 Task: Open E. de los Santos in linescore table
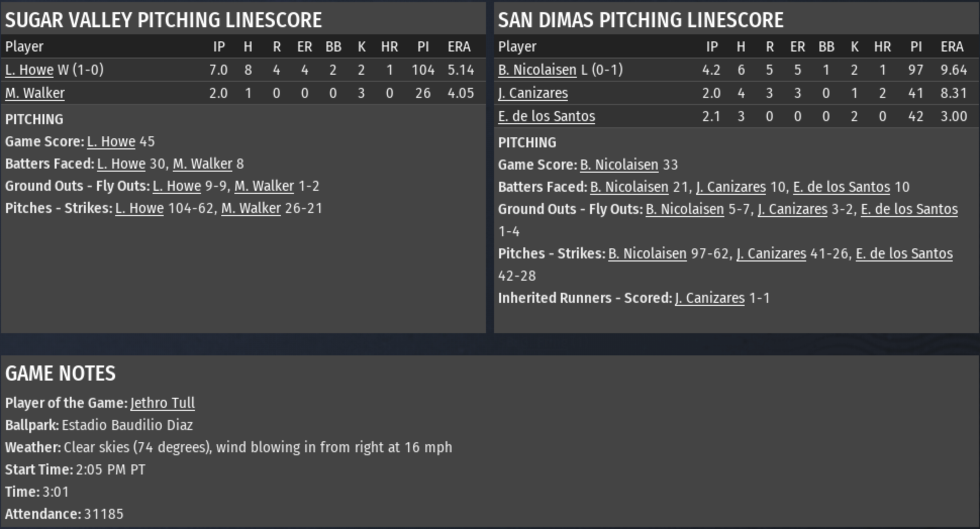click(x=547, y=116)
